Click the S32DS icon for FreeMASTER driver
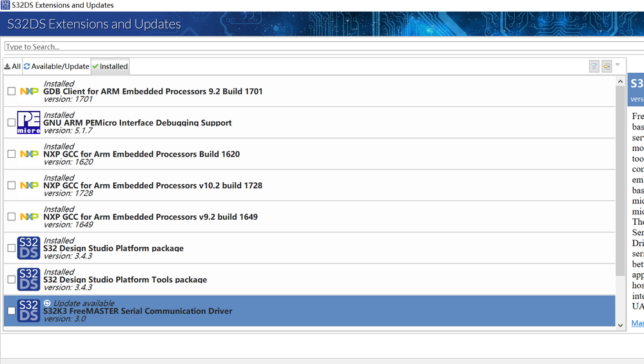The image size is (644, 364). point(28,311)
